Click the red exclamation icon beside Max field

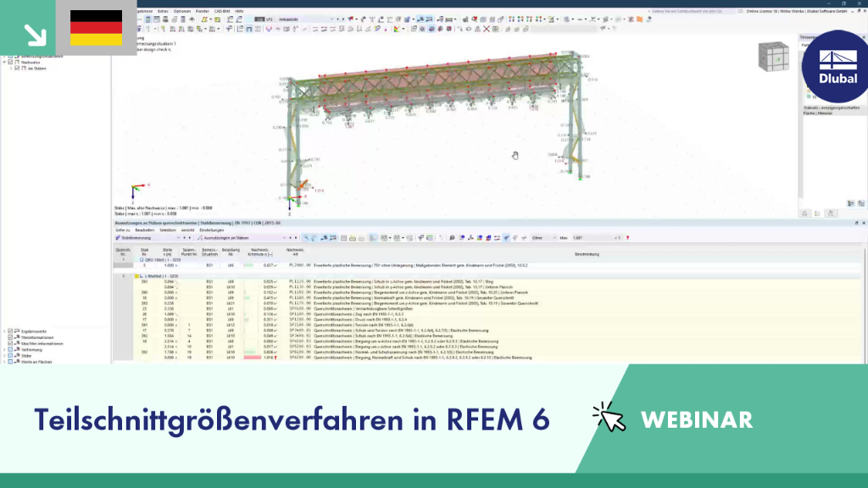coord(628,238)
